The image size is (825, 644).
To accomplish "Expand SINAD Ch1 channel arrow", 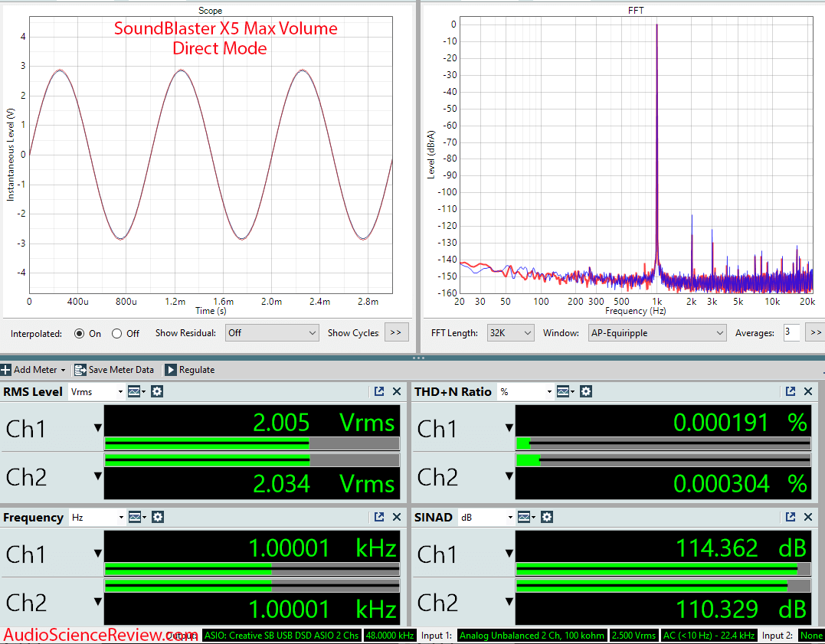I will 509,554.
